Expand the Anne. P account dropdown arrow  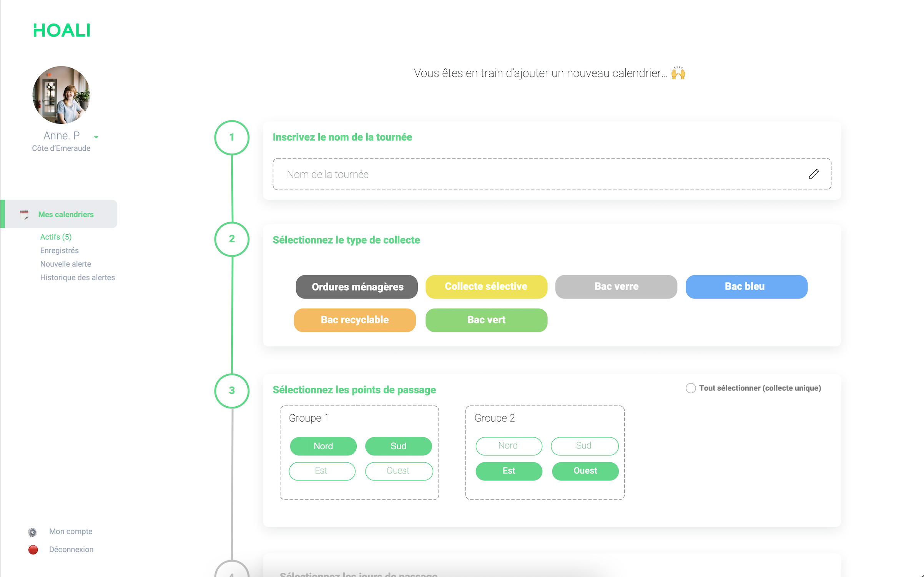coord(96,137)
